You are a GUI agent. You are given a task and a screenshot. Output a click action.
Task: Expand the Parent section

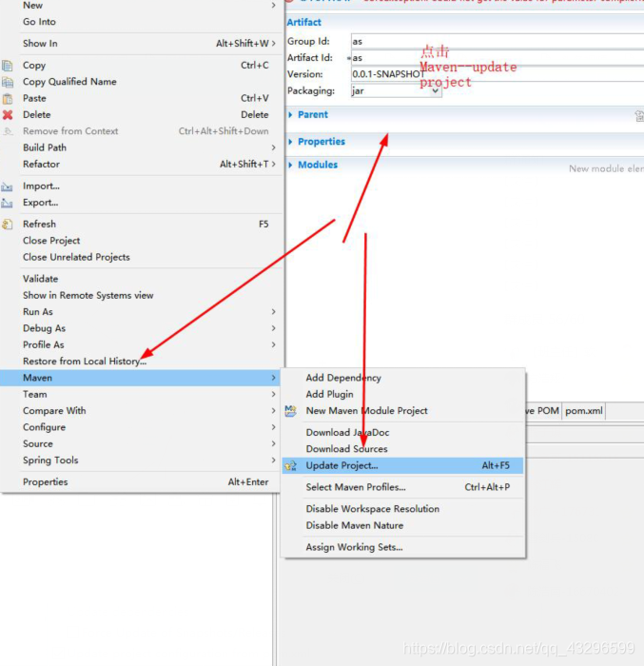click(x=290, y=115)
